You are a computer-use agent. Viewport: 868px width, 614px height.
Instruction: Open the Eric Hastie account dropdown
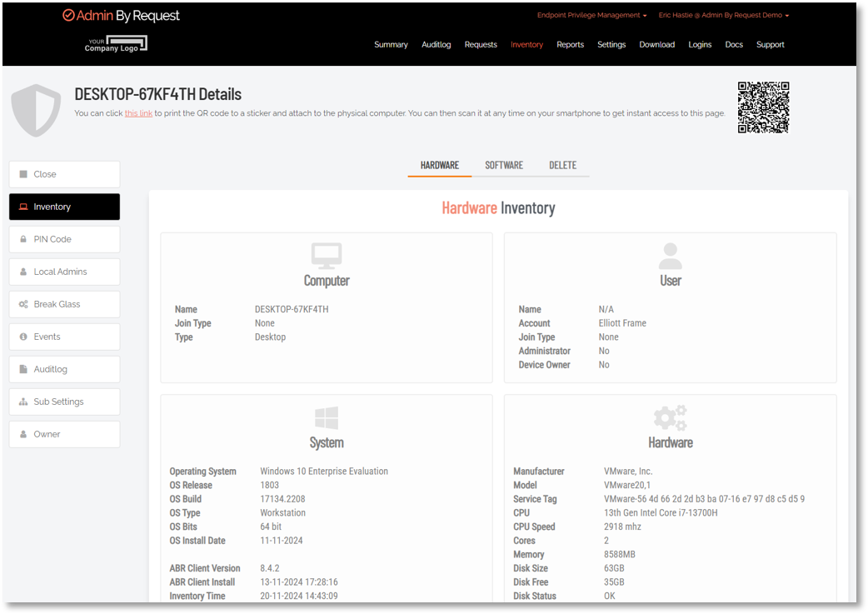pyautogui.click(x=724, y=16)
